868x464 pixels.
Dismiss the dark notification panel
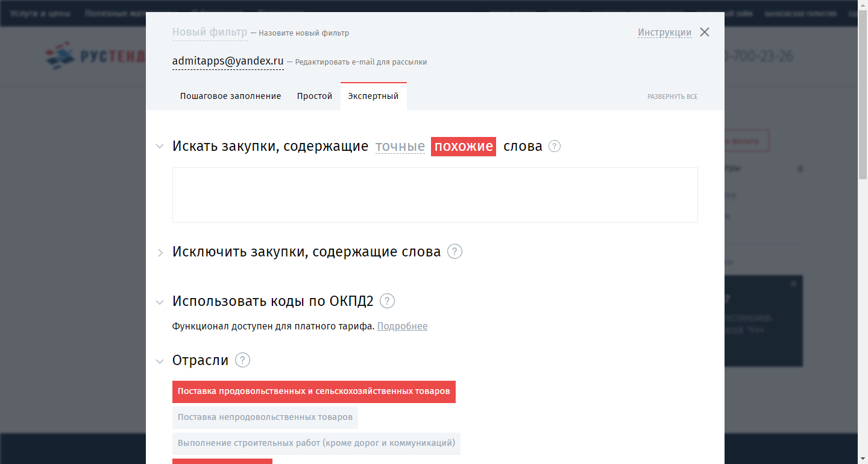[x=793, y=282]
